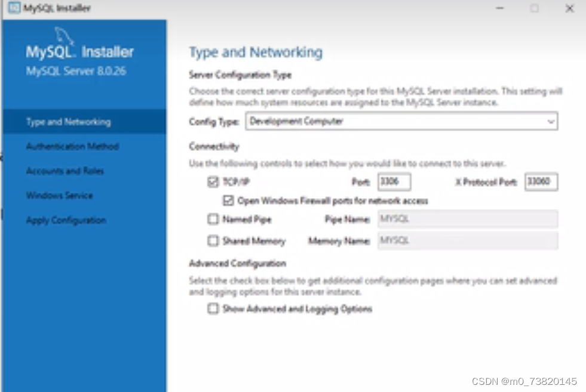586x392 pixels.
Task: Enable the Named Pipe checkbox
Action: pos(213,219)
